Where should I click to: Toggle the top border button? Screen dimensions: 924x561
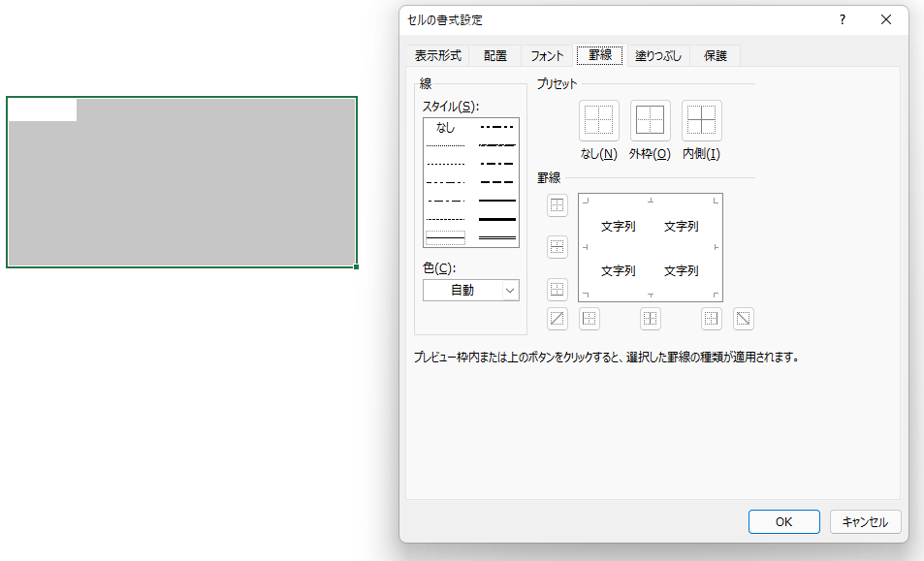click(557, 205)
